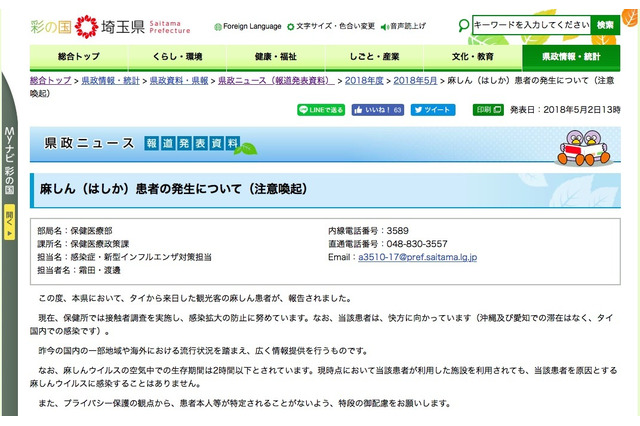Open the 健康・福祉 navigation tab
Image resolution: width=640 pixels, height=426 pixels.
click(x=276, y=57)
